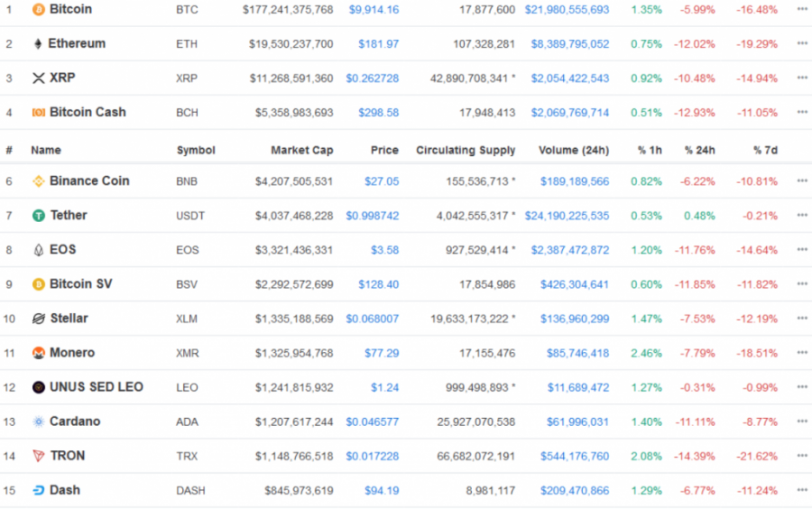Sort table by % 7d column header
This screenshot has height=509, width=812.
tap(765, 150)
